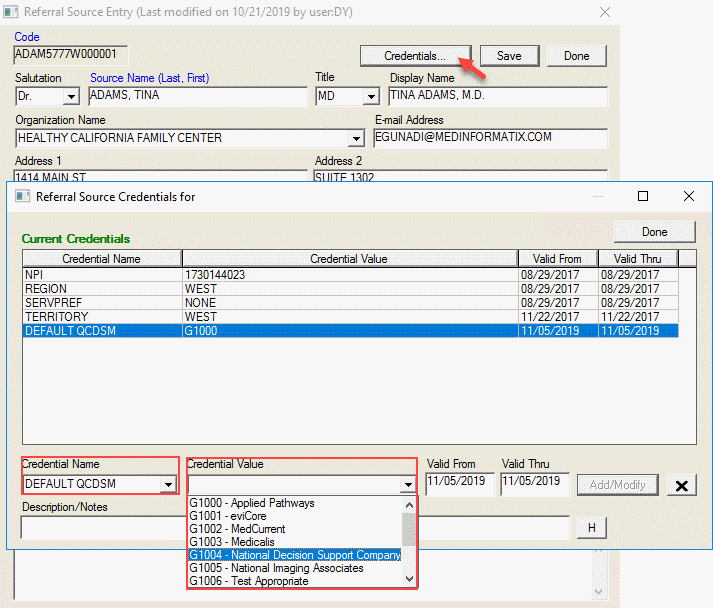Open the Salutation dropdown

71,97
